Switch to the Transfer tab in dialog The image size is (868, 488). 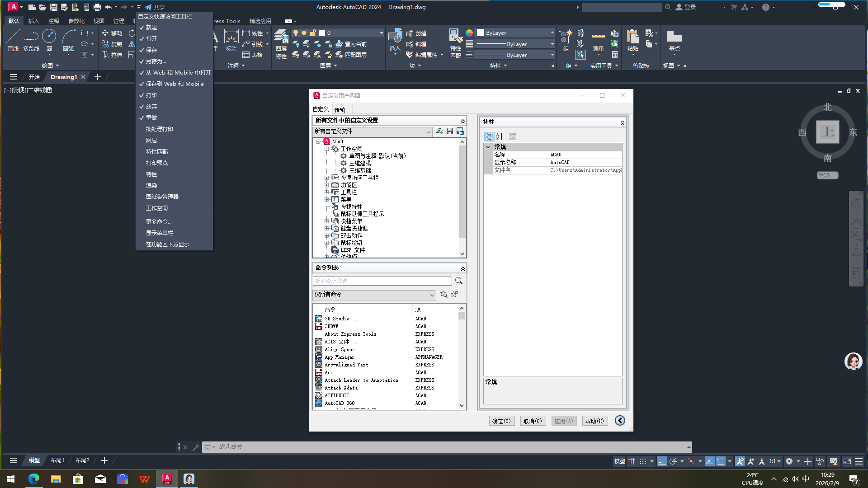pyautogui.click(x=340, y=109)
